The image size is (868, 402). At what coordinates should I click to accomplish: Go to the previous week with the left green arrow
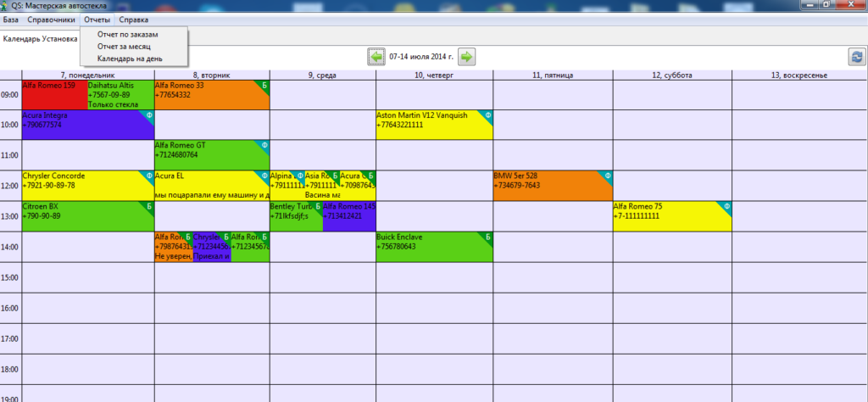(x=377, y=57)
